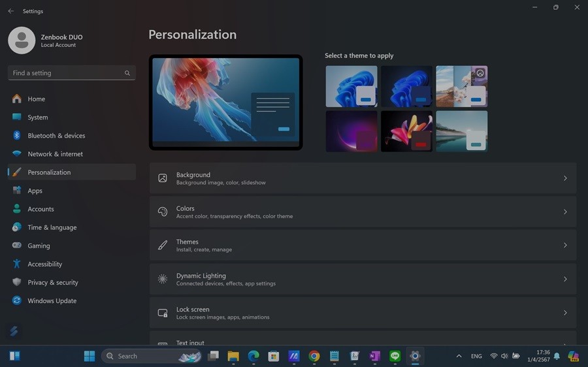Show hidden system tray icons
Screen dimensions: 588x367
[459, 356]
